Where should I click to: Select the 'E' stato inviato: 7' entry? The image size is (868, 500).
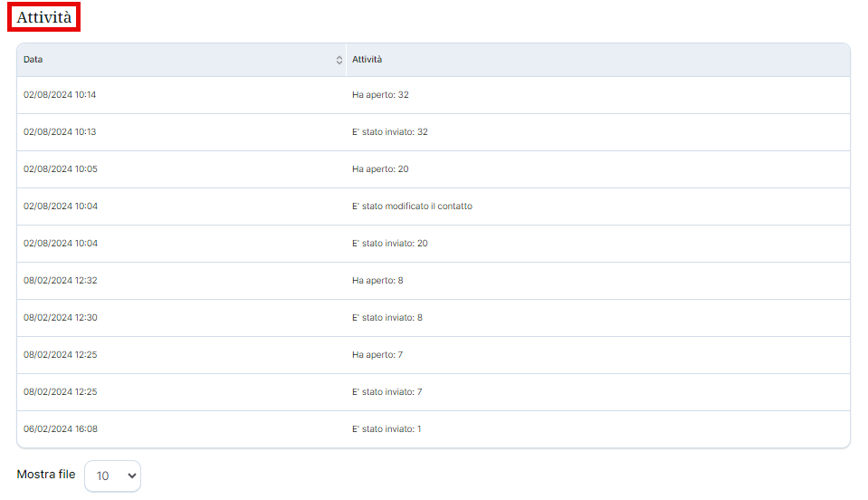tap(386, 392)
